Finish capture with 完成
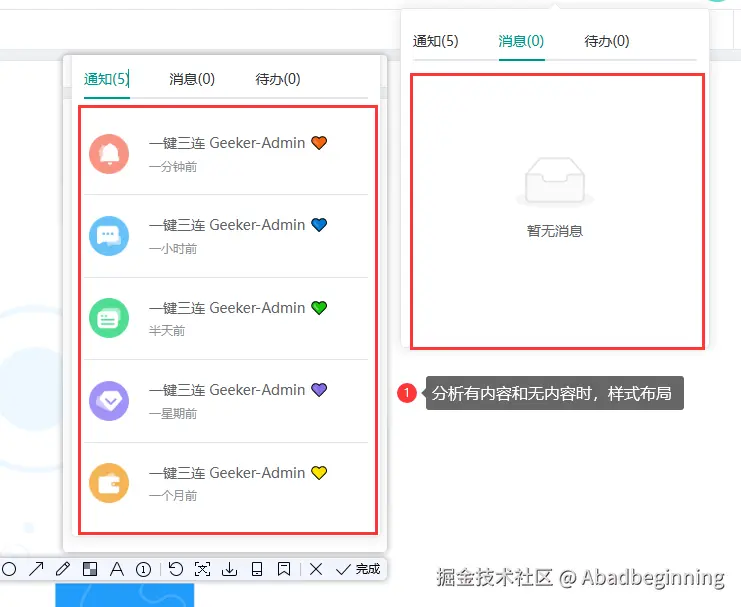The width and height of the screenshot is (741, 607). [x=358, y=569]
